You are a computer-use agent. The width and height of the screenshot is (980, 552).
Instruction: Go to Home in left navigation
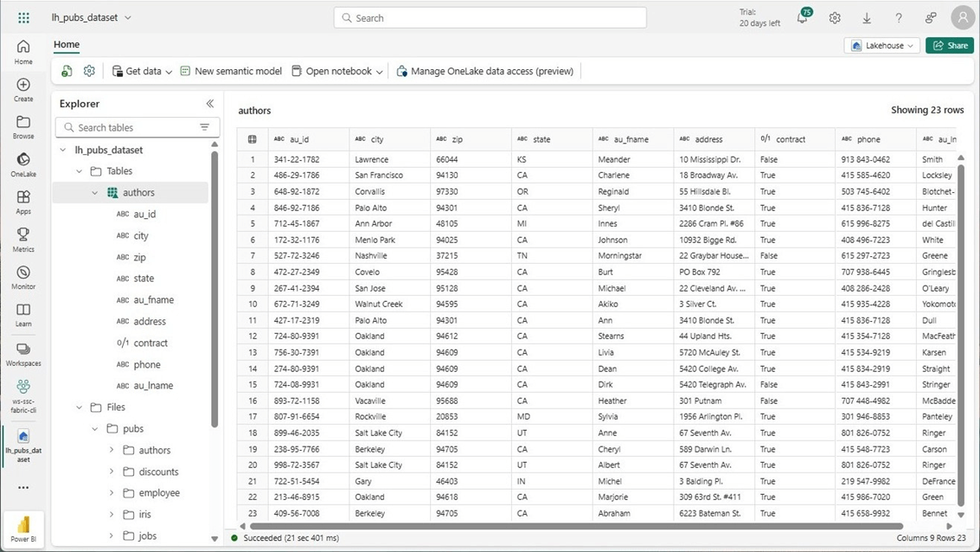pyautogui.click(x=23, y=52)
